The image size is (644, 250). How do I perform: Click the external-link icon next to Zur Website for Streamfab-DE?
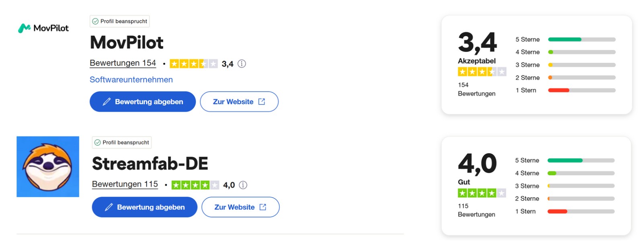(263, 207)
